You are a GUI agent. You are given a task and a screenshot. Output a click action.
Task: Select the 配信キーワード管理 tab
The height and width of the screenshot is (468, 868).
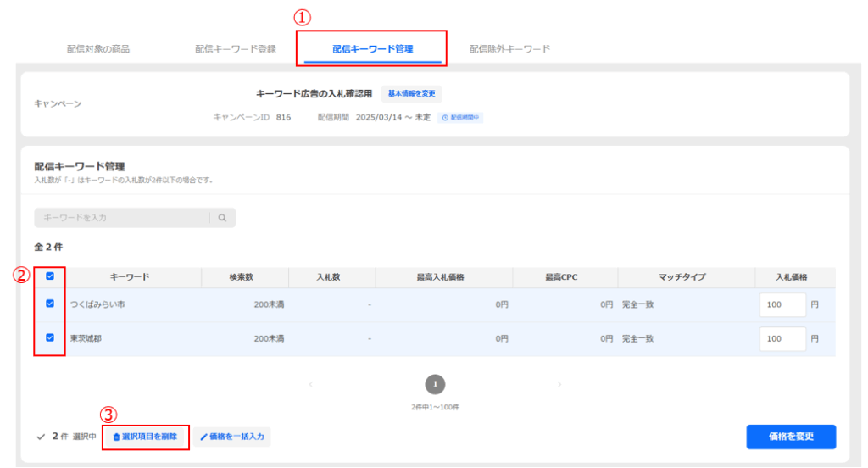[x=372, y=49]
